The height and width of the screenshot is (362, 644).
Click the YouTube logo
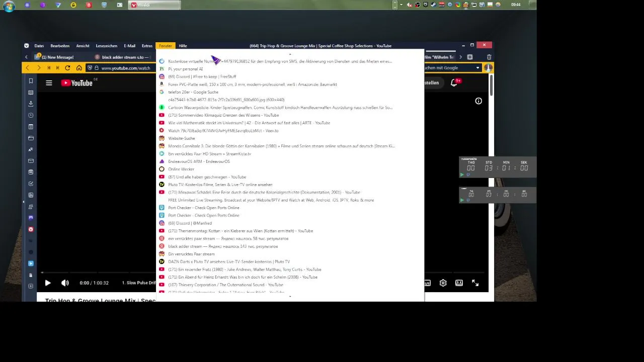pyautogui.click(x=77, y=83)
